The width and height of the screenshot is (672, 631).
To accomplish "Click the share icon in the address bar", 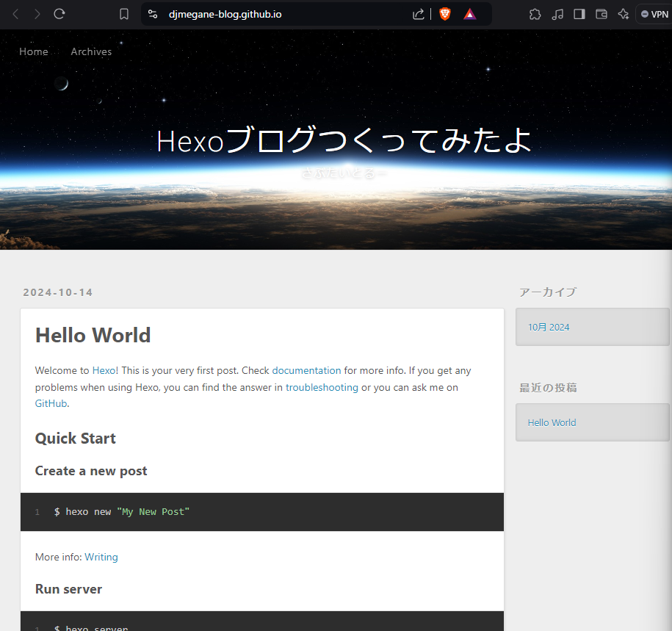I will click(x=418, y=14).
